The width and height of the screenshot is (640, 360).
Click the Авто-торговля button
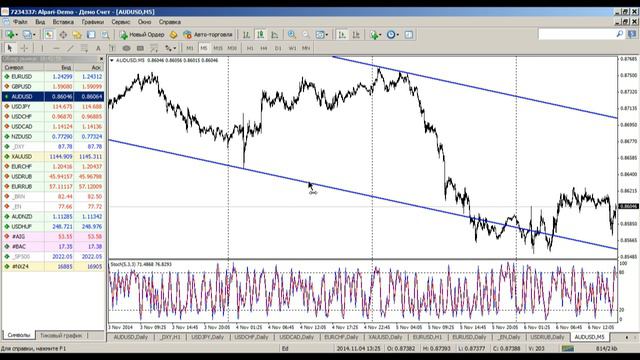coord(208,35)
